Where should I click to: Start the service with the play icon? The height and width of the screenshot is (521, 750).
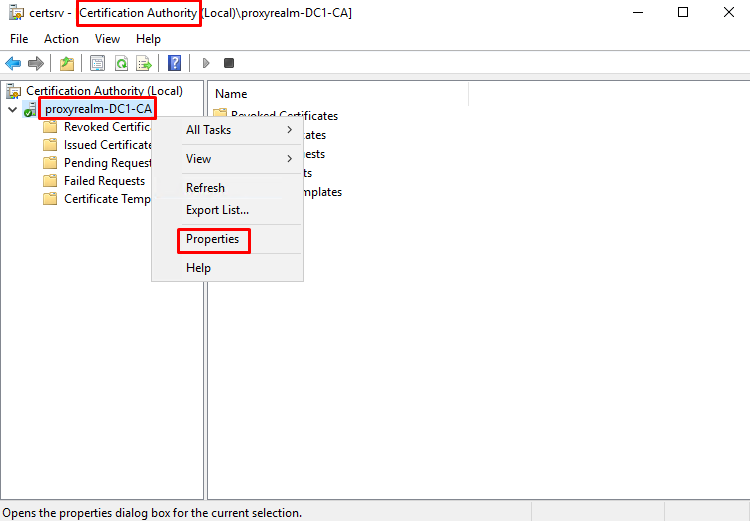[x=206, y=63]
